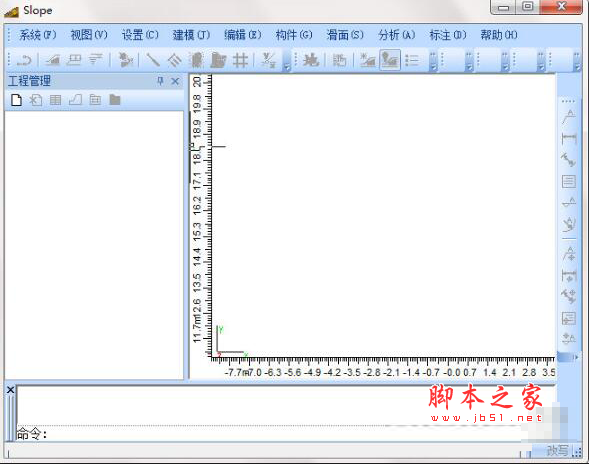The width and height of the screenshot is (589, 464).
Task: Expand the far-right toolbar overflow arrow
Action: click(x=577, y=60)
